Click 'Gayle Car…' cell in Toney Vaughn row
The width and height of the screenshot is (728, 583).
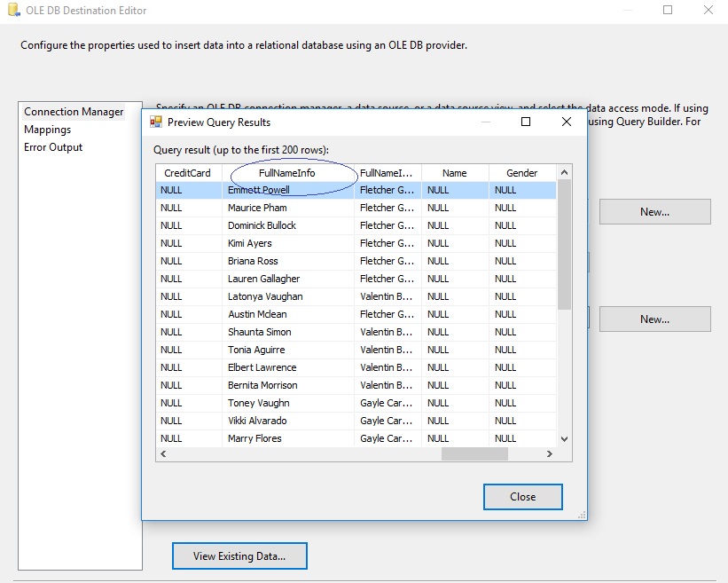[x=387, y=403]
